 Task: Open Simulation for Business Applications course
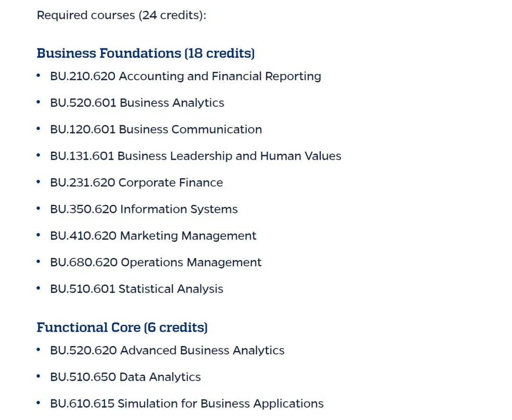[x=187, y=403]
